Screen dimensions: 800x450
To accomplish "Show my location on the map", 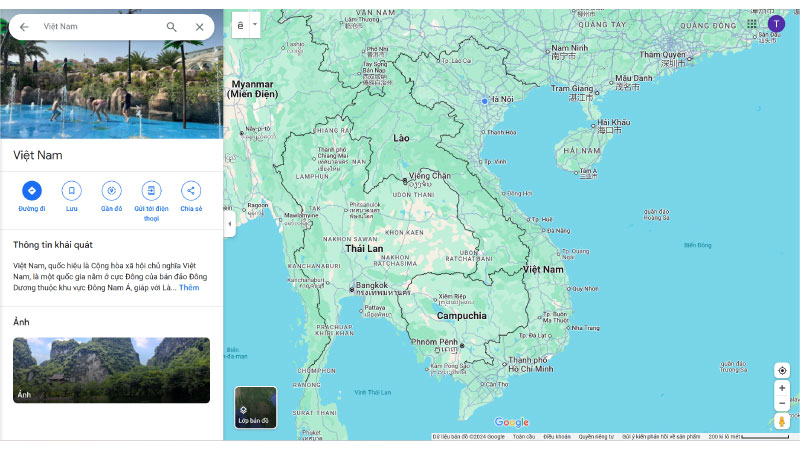I will 782,370.
